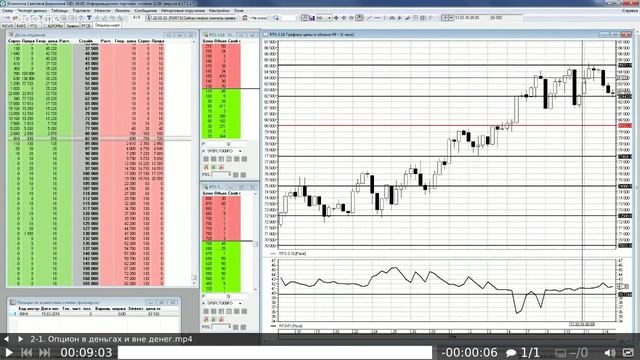Open the Окна menu

coord(238,11)
